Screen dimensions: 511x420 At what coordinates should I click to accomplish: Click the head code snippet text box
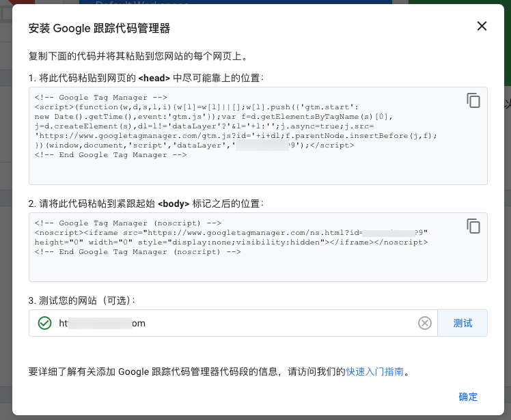click(x=258, y=136)
